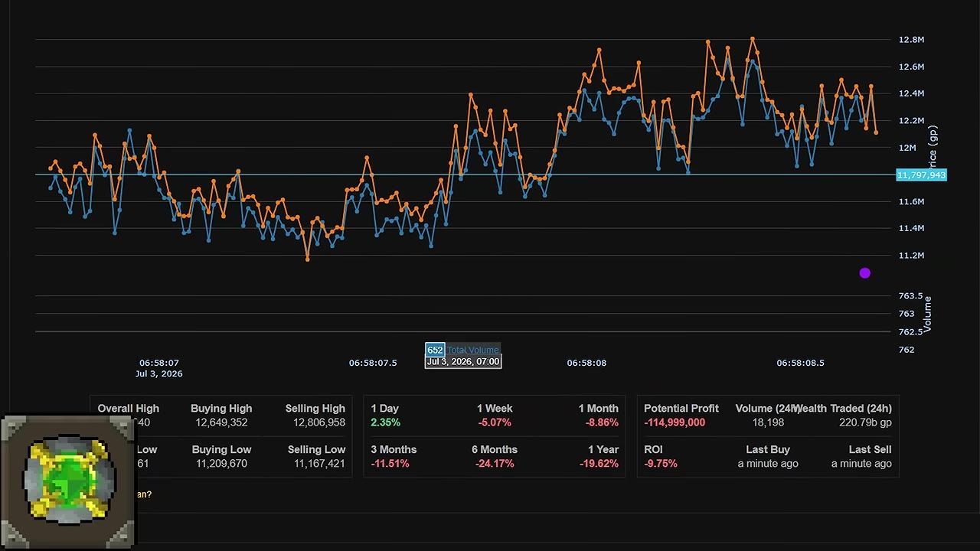The image size is (980, 551).
Task: Click the 12.4M price axis label
Action: point(911,93)
